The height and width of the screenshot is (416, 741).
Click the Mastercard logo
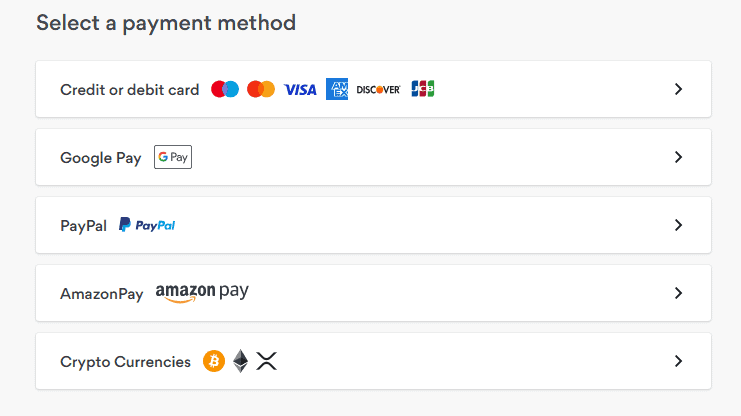pos(260,89)
